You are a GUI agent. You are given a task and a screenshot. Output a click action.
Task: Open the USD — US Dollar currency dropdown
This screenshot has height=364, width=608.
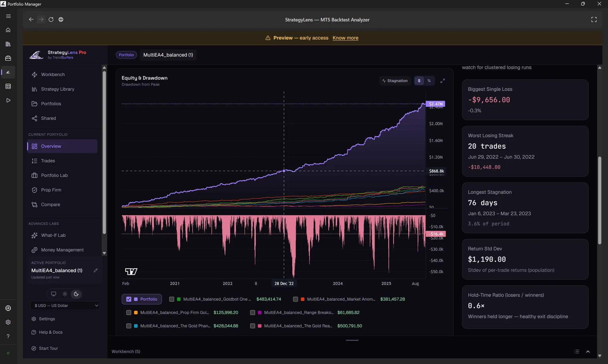pos(65,305)
